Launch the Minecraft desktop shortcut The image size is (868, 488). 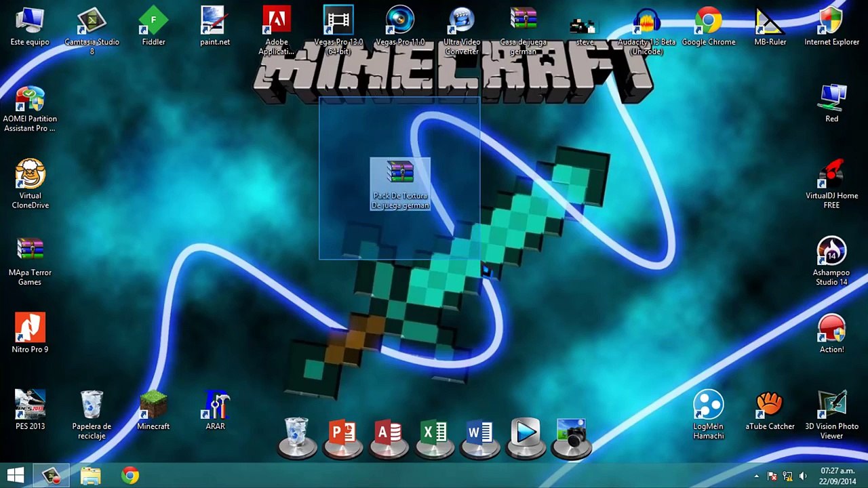(x=153, y=411)
